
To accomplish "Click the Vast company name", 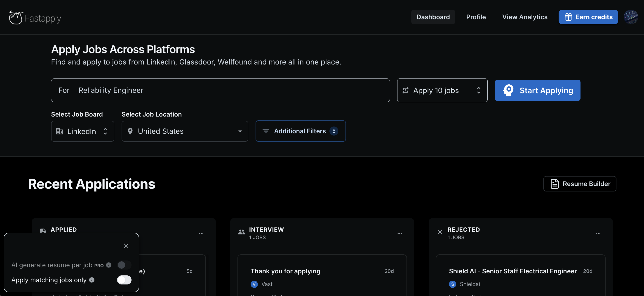I will [267, 284].
